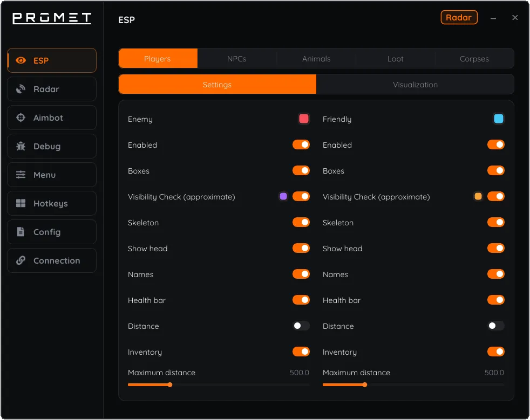Click the ESP eye icon in sidebar
The image size is (530, 420).
[21, 60]
